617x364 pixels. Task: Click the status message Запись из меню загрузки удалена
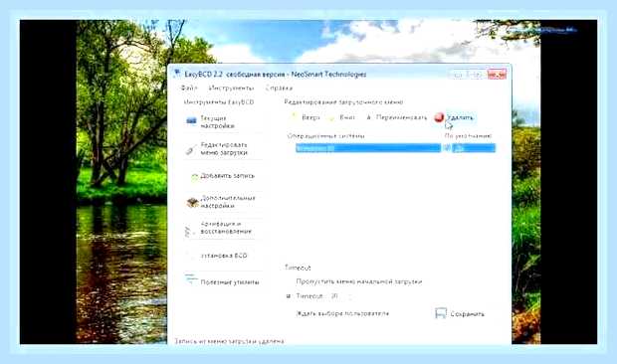230,341
